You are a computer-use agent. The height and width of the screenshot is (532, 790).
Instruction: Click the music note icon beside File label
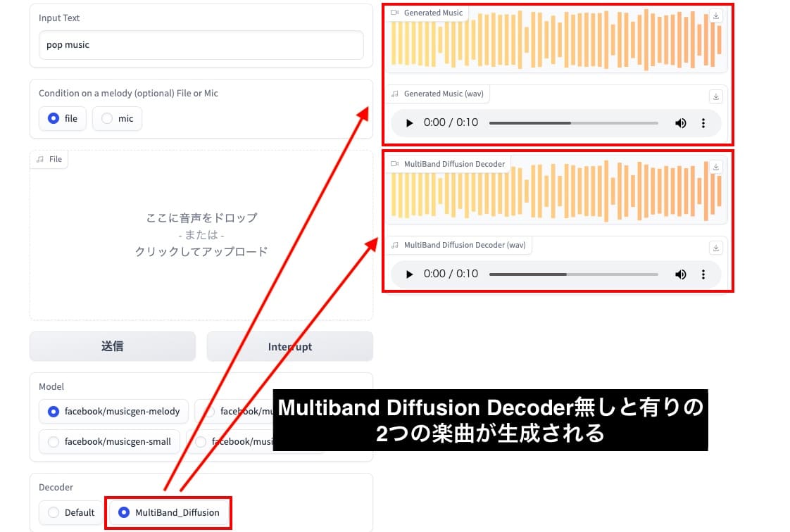point(40,159)
